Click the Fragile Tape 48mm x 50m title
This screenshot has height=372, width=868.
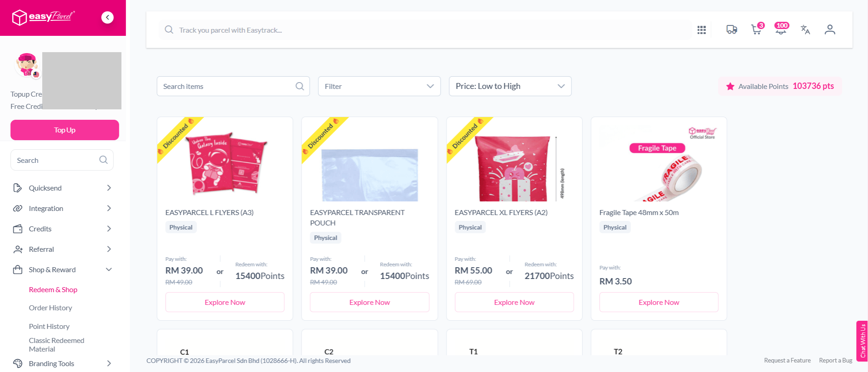point(639,212)
